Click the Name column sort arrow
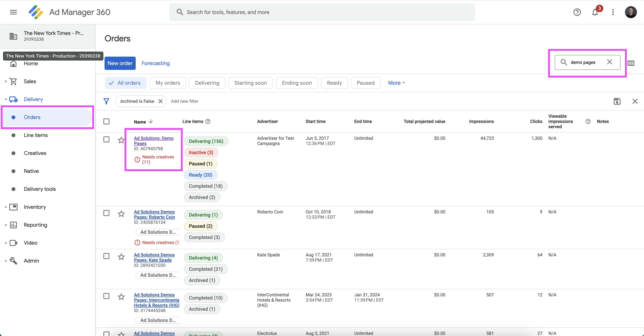Viewport: 644px width, 336px height. point(151,121)
